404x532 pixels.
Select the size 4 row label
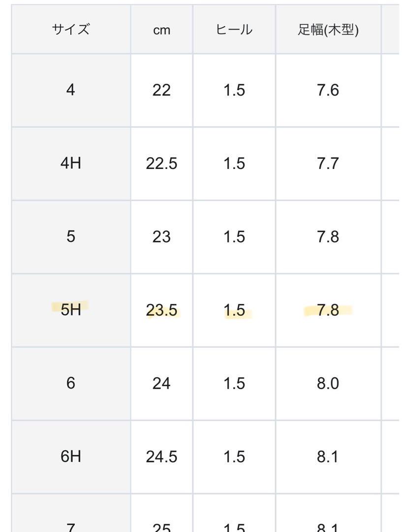(x=71, y=90)
